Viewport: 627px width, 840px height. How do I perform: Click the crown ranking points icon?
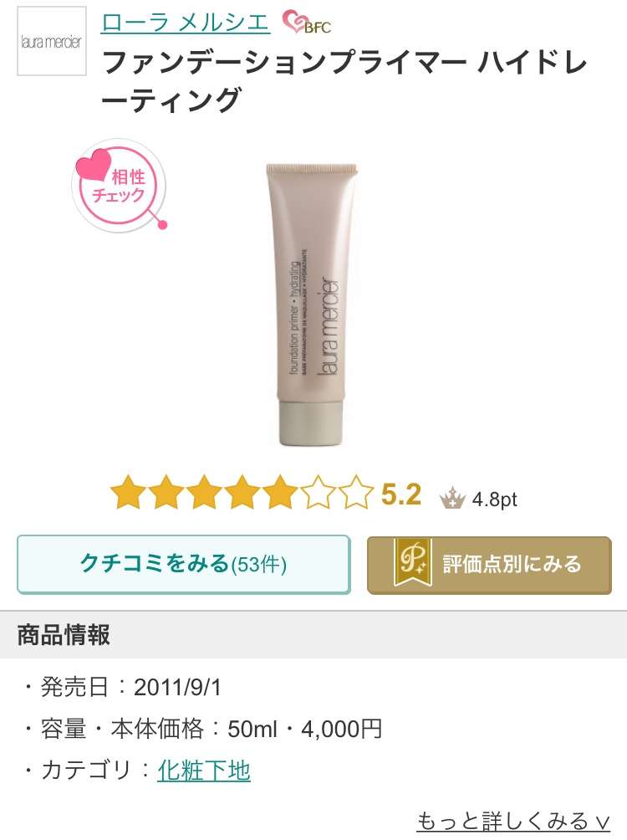(x=452, y=498)
